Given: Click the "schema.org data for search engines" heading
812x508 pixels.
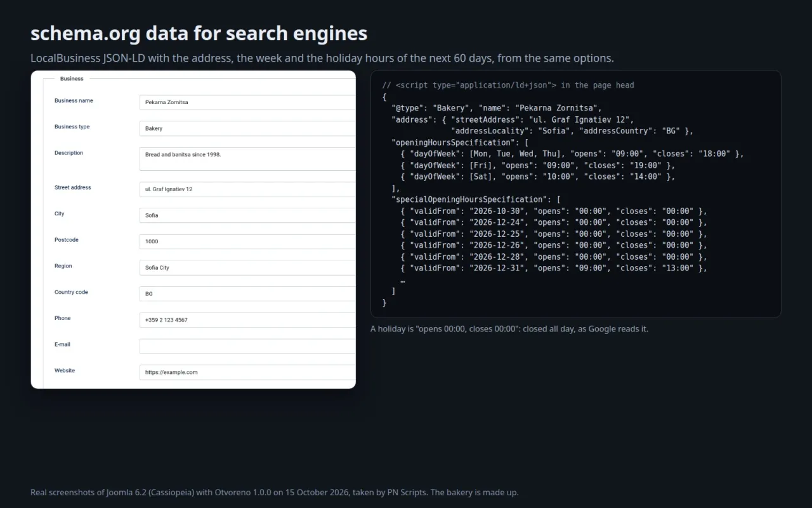Looking at the screenshot, I should 199,33.
